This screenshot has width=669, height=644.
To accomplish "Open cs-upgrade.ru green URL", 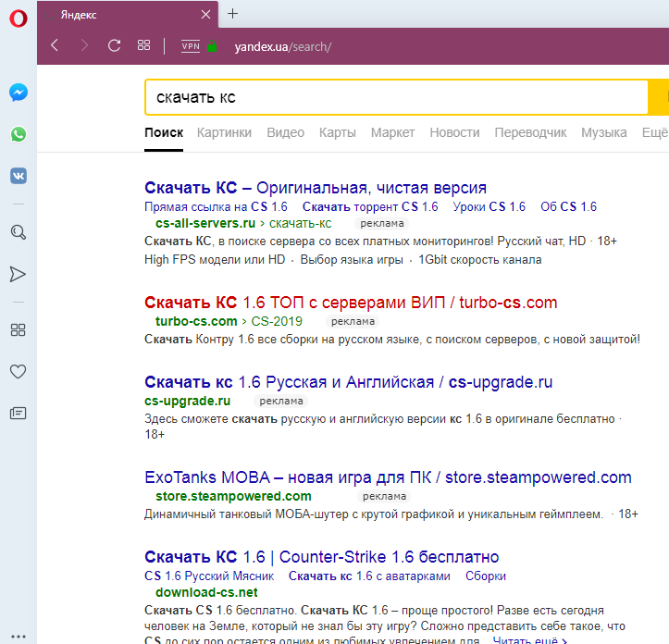I will [187, 401].
